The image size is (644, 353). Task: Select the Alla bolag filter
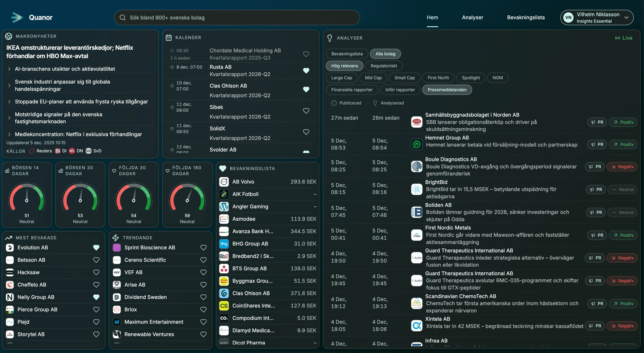[x=385, y=54]
